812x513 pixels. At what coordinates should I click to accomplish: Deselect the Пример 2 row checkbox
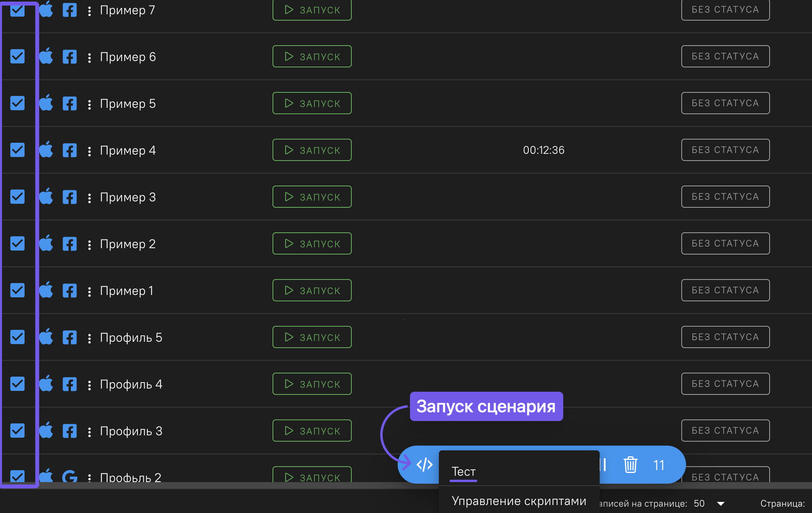[17, 243]
